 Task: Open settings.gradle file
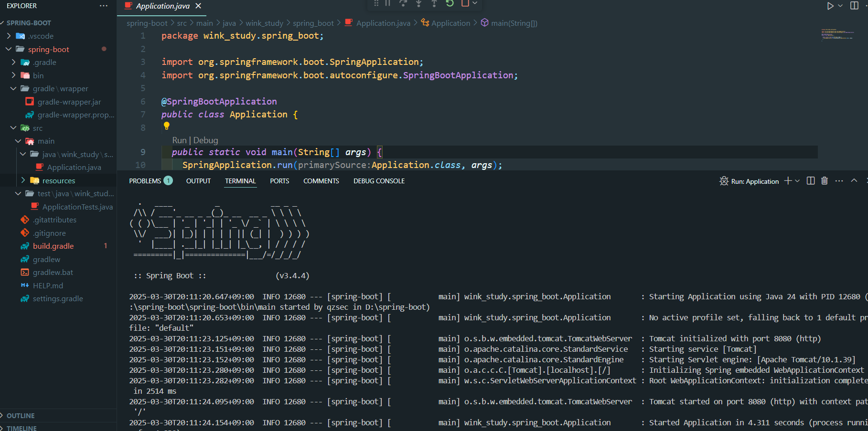tap(58, 298)
